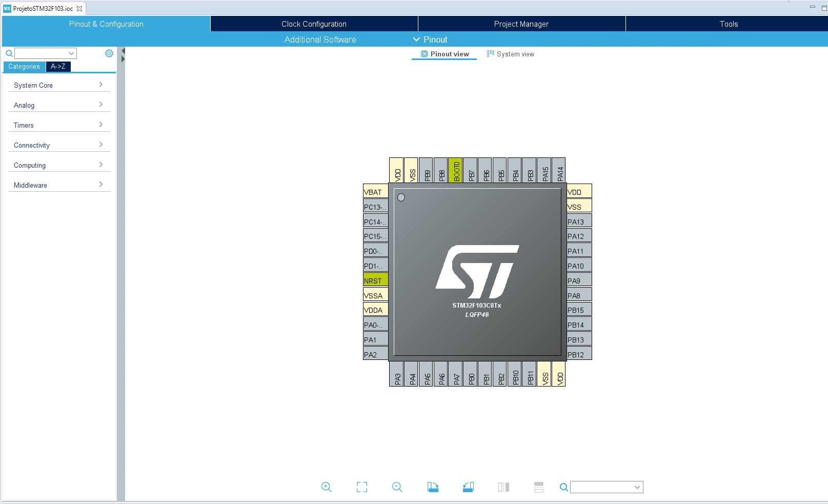Open the peripheral search dropdown in left panel

pyautogui.click(x=46, y=53)
